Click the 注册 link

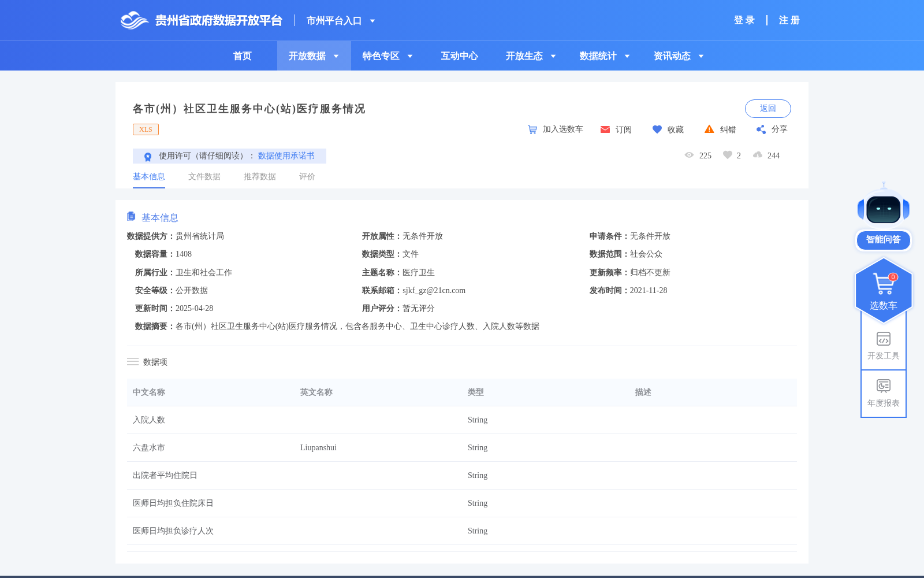pyautogui.click(x=789, y=20)
